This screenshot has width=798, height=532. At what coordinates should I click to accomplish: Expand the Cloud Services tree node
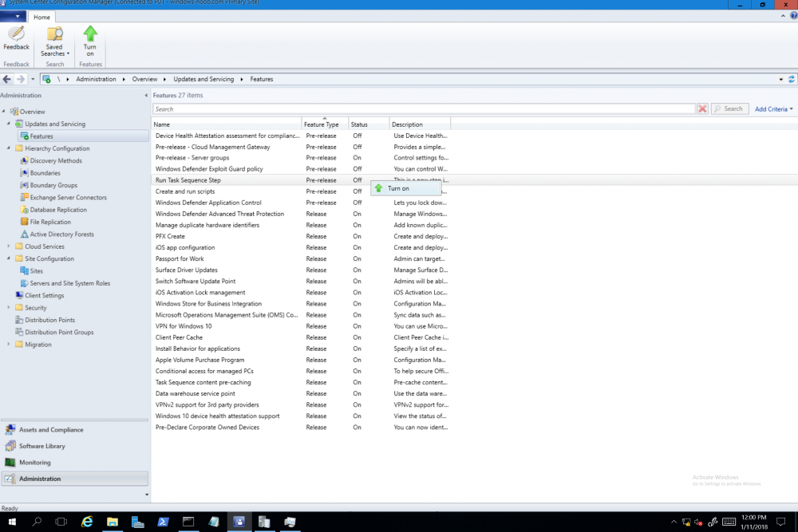9,246
